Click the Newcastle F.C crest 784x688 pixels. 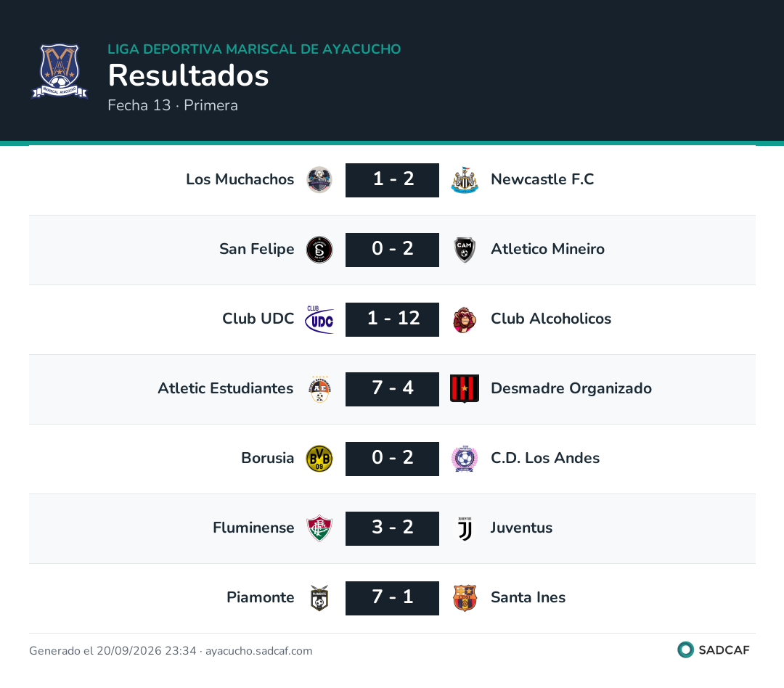(465, 179)
